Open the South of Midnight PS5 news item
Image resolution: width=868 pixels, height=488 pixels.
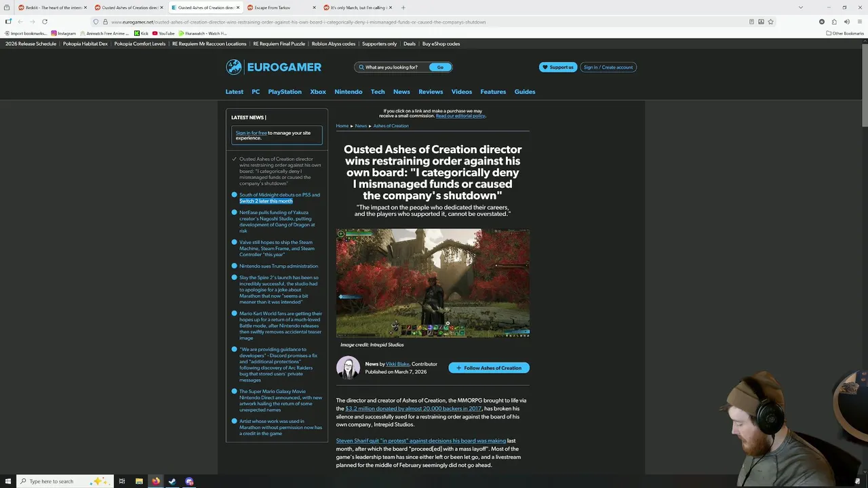click(x=279, y=198)
